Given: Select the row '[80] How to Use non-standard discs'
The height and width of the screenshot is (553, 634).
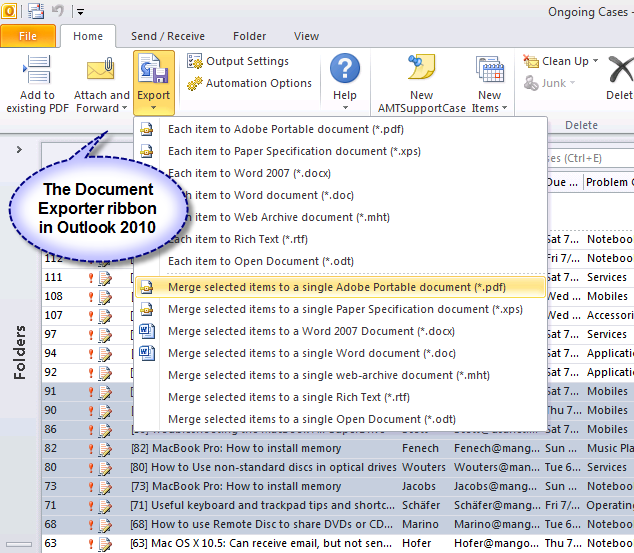Looking at the screenshot, I should (338, 468).
